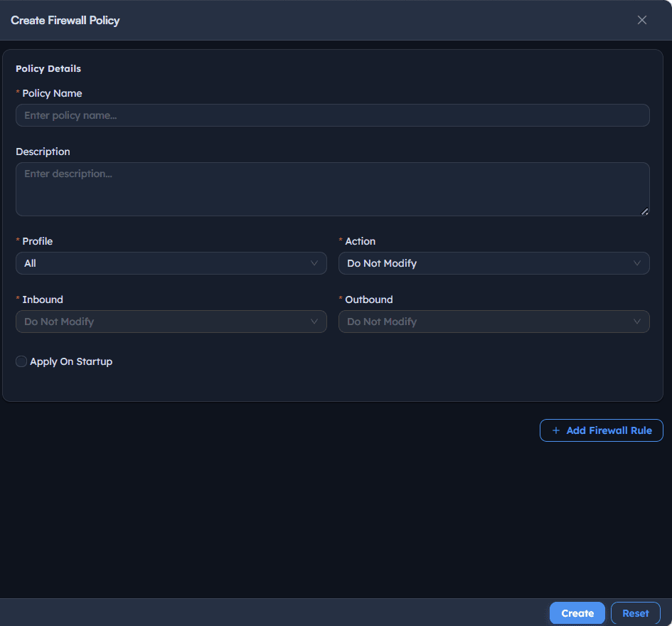Click the Inbound label
The width and height of the screenshot is (672, 626).
click(43, 299)
